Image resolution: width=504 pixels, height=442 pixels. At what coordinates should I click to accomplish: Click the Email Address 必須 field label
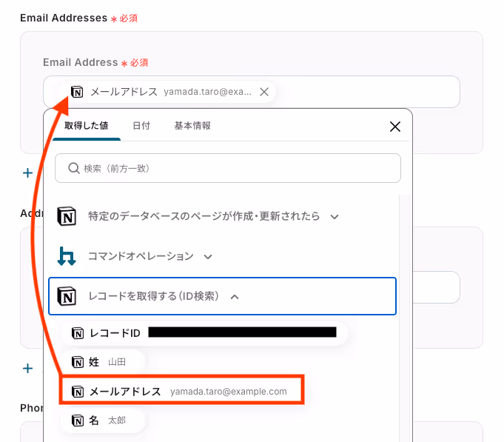click(x=95, y=62)
